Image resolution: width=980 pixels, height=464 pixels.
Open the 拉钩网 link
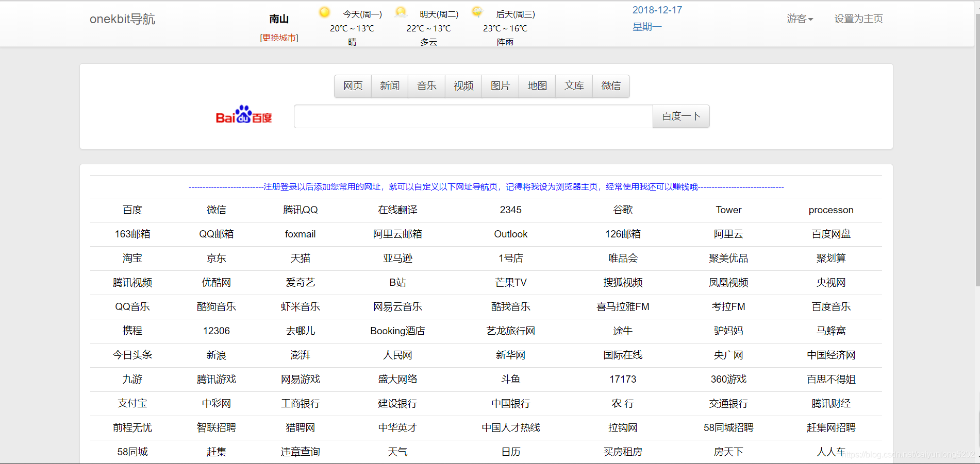623,428
